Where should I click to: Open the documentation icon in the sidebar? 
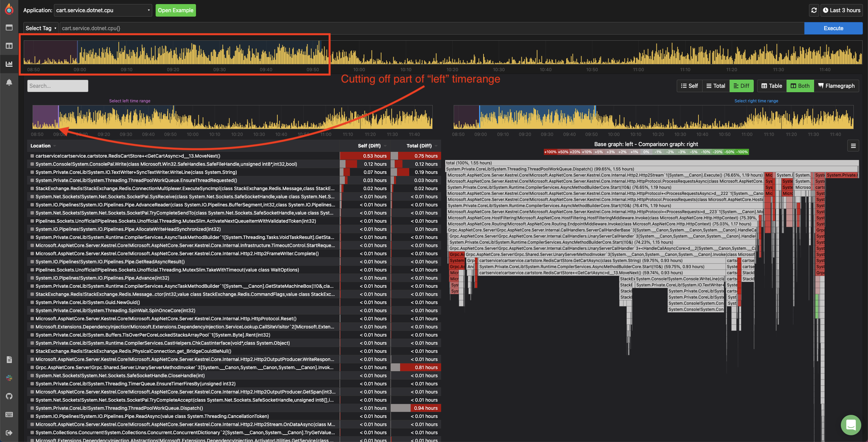coord(9,360)
